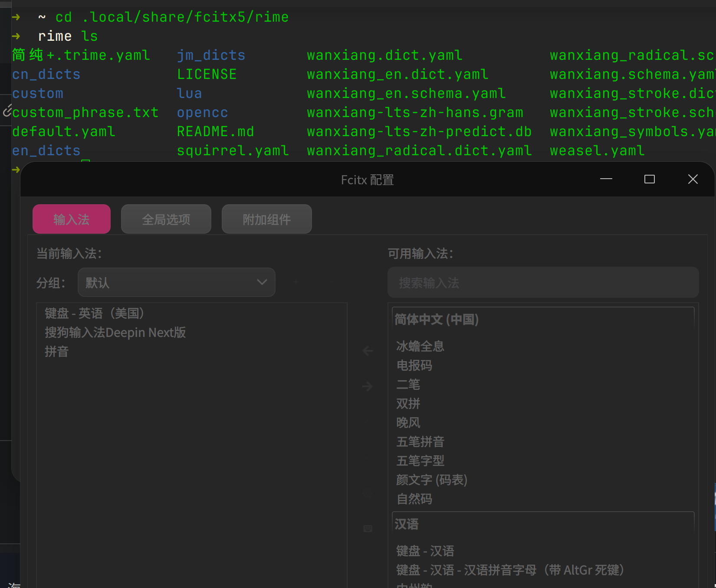Select 双拼 in available list
The image size is (716, 588).
pos(543,403)
